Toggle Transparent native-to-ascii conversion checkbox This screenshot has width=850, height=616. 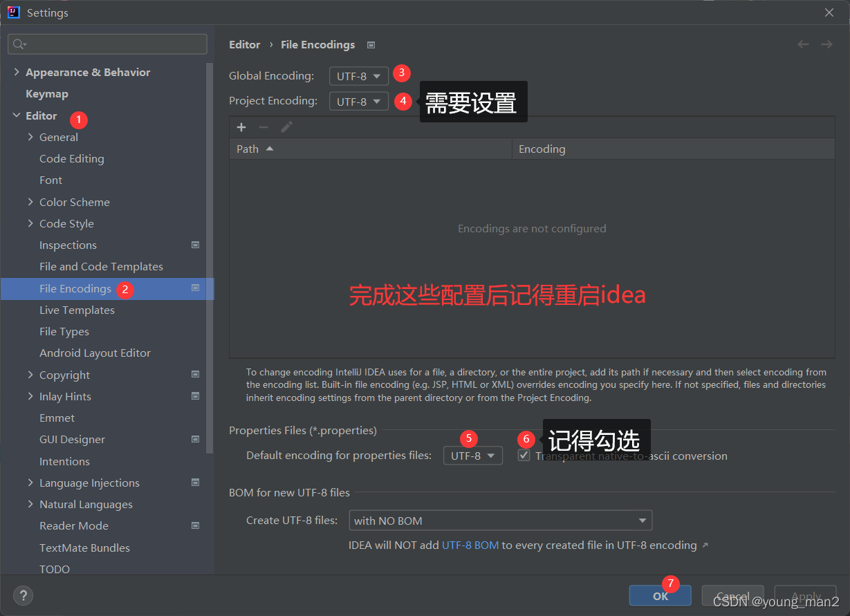click(524, 456)
